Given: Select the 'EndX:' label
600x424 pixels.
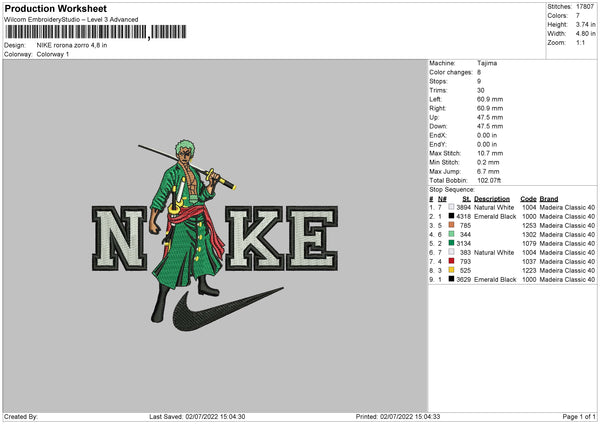Looking at the screenshot, I should coord(438,135).
